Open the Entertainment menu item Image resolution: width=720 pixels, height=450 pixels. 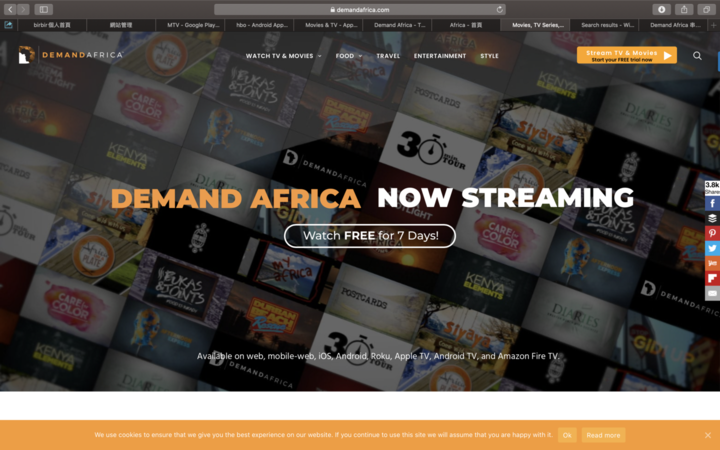[439, 56]
